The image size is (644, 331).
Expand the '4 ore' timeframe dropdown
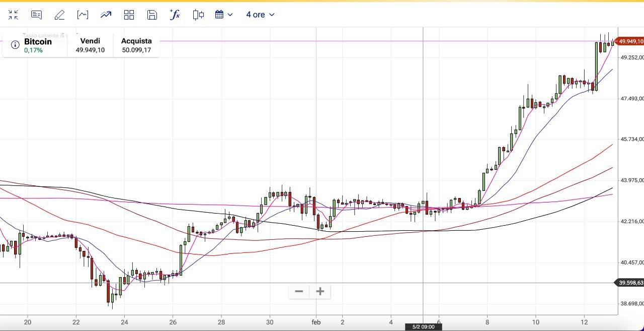click(260, 15)
